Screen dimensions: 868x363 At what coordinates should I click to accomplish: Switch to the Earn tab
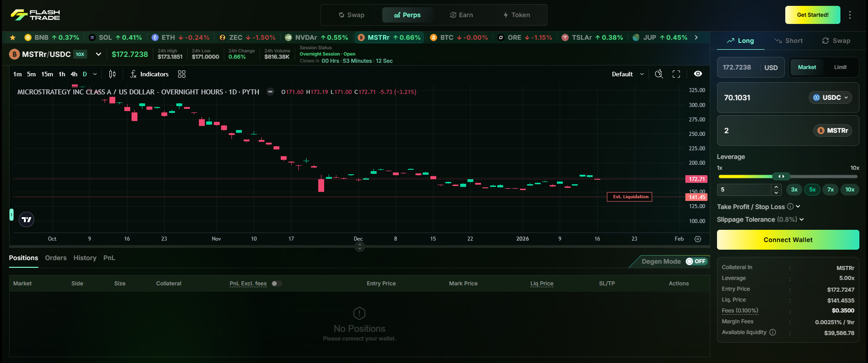461,15
